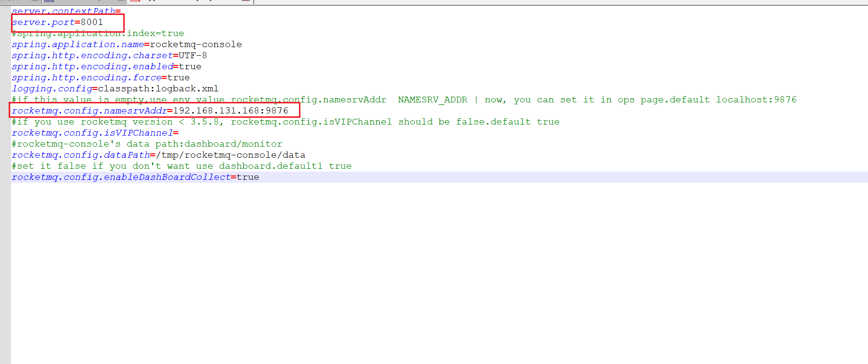Image resolution: width=868 pixels, height=364 pixels.
Task: Click the commented #spring.application.index=true line
Action: 98,33
